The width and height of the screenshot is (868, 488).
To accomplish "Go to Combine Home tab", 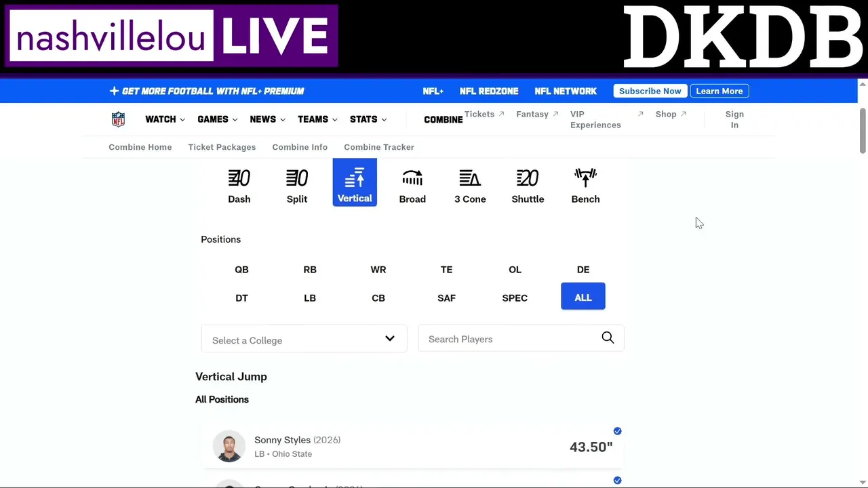I will click(140, 147).
